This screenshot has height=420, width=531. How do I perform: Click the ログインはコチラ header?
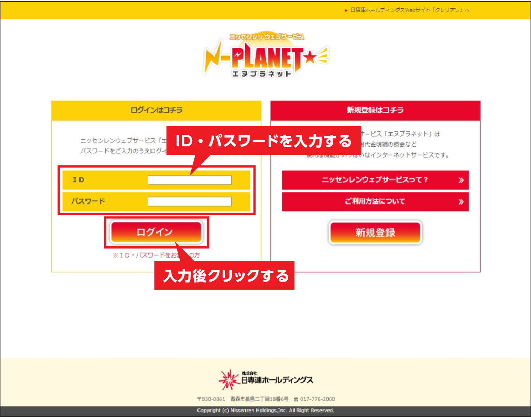tap(156, 111)
